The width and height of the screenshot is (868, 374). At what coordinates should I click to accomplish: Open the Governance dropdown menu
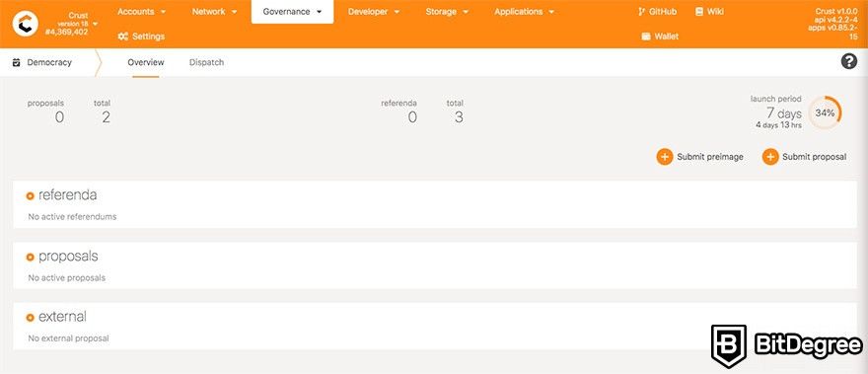pyautogui.click(x=292, y=12)
